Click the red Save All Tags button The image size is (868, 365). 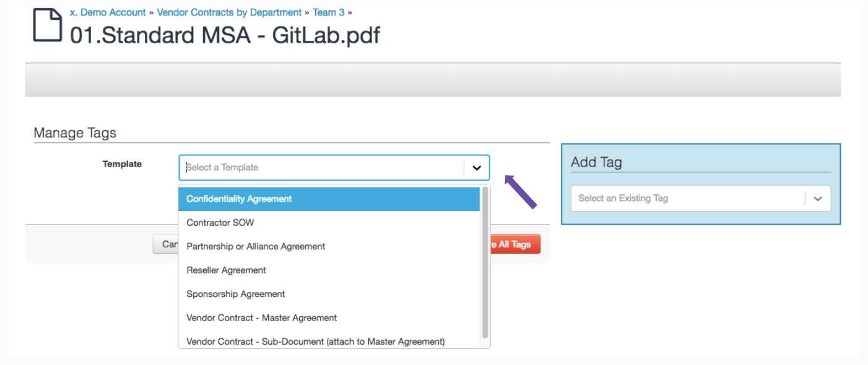[514, 244]
